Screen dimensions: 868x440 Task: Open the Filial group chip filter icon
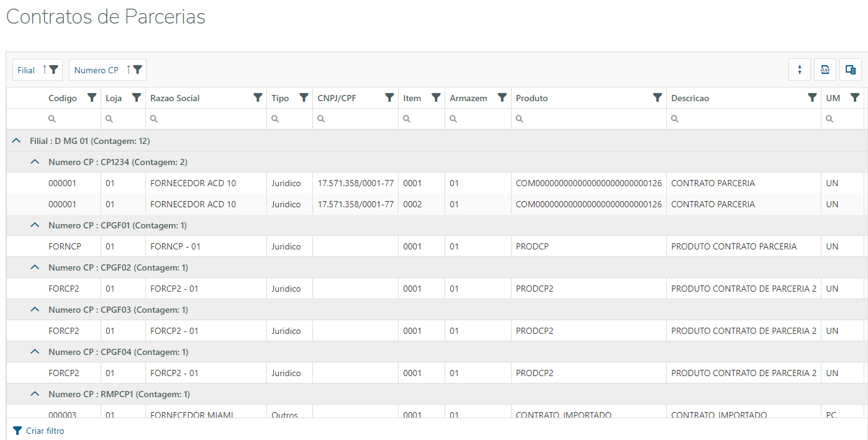click(53, 70)
